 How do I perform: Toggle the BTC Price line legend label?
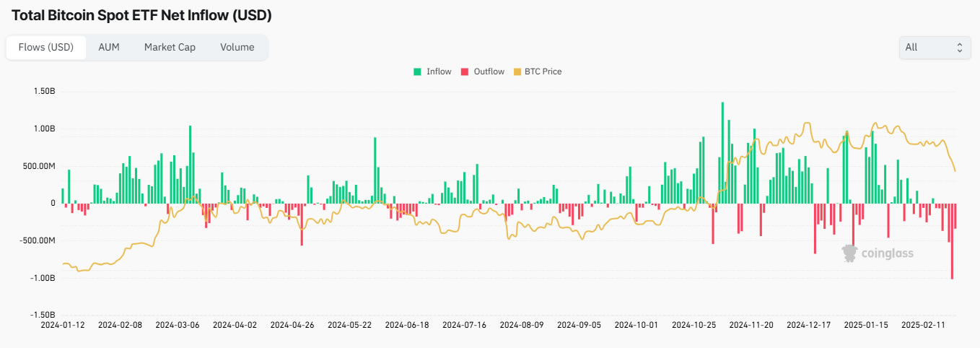click(x=543, y=71)
